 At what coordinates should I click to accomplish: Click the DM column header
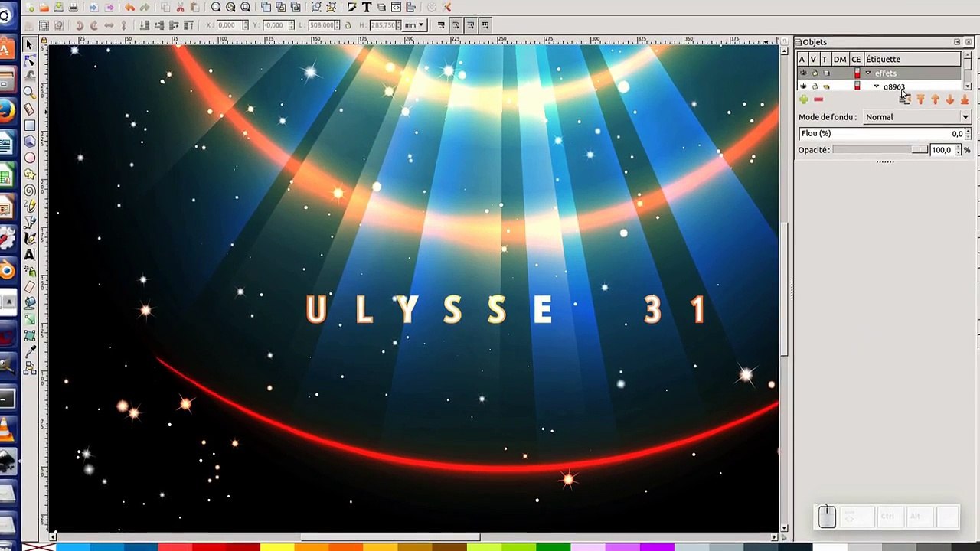coord(840,59)
